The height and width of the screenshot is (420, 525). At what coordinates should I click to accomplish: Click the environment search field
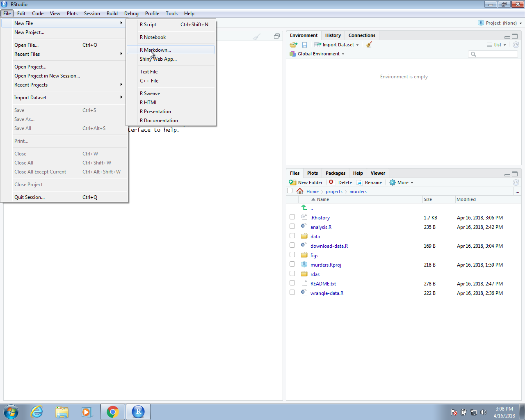tap(493, 54)
